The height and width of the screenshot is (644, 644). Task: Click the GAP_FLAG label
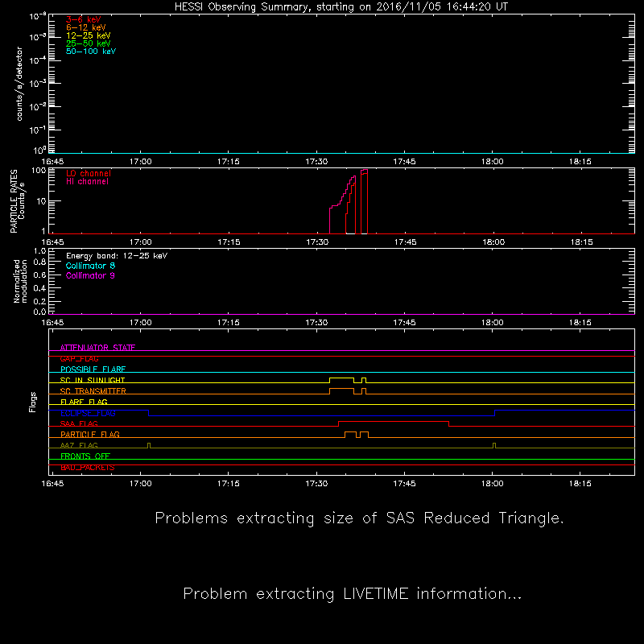(79, 358)
